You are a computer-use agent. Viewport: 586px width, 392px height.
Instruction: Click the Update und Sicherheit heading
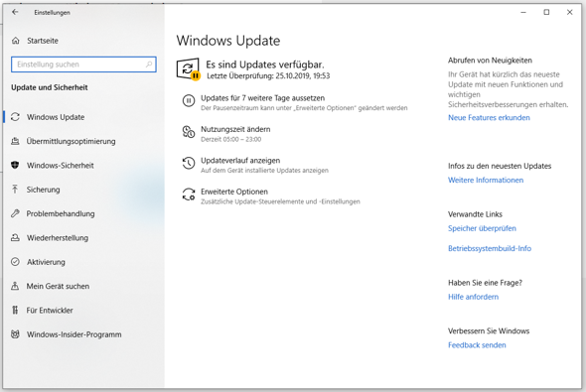[x=50, y=87]
